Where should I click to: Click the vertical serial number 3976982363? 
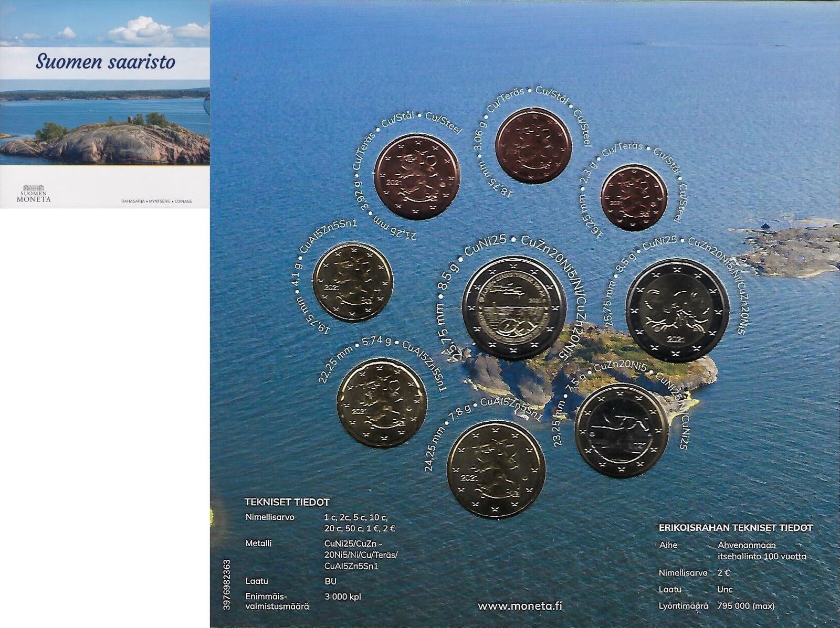click(x=227, y=584)
